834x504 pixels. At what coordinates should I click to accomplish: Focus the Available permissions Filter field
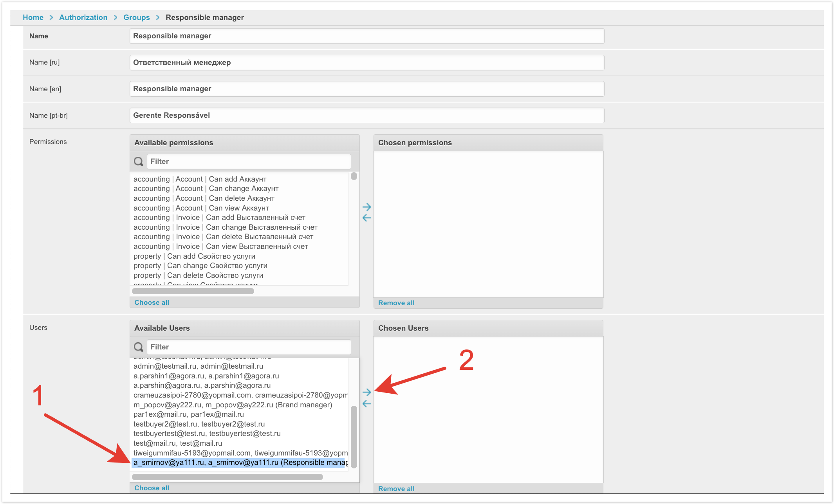pos(249,162)
